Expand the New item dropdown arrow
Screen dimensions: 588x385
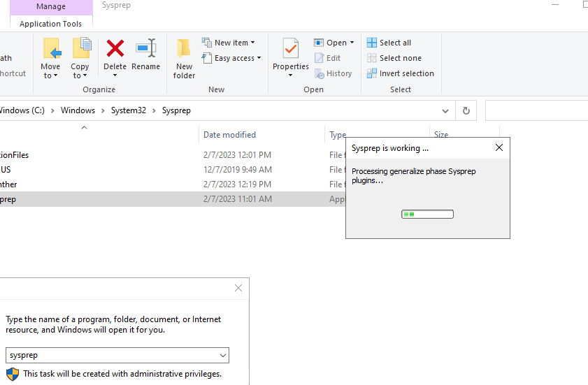[x=253, y=43]
